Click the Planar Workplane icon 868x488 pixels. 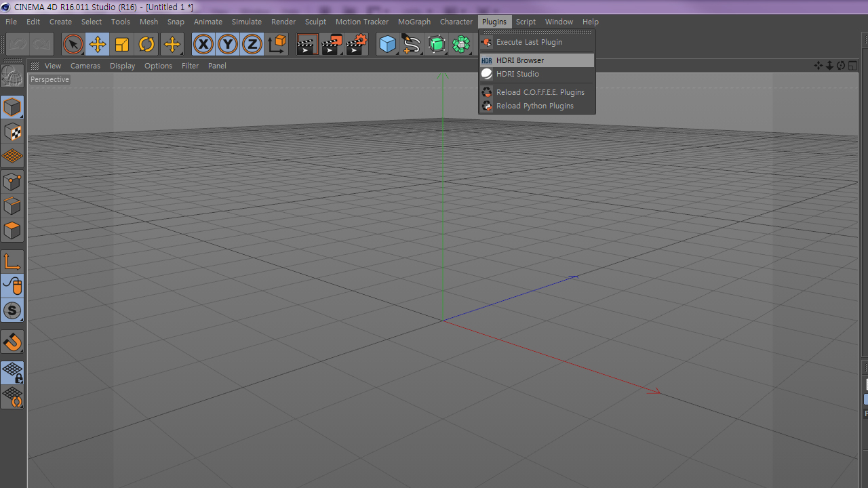tap(12, 397)
